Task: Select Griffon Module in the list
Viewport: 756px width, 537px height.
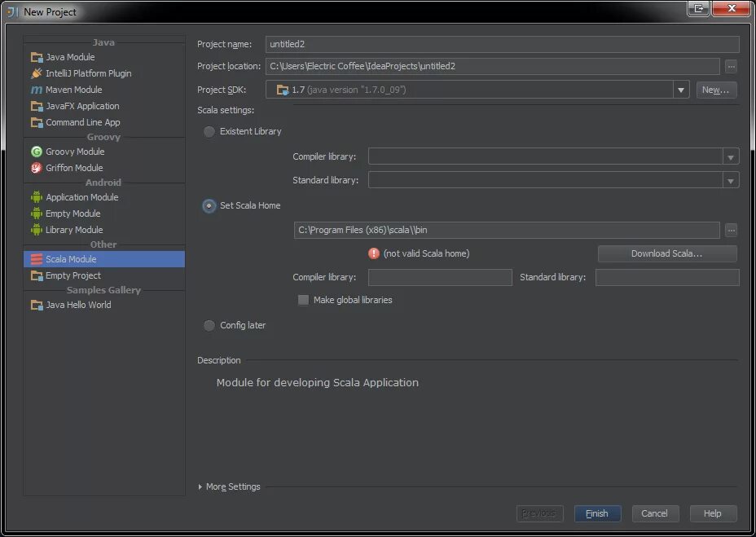Action: (104, 168)
